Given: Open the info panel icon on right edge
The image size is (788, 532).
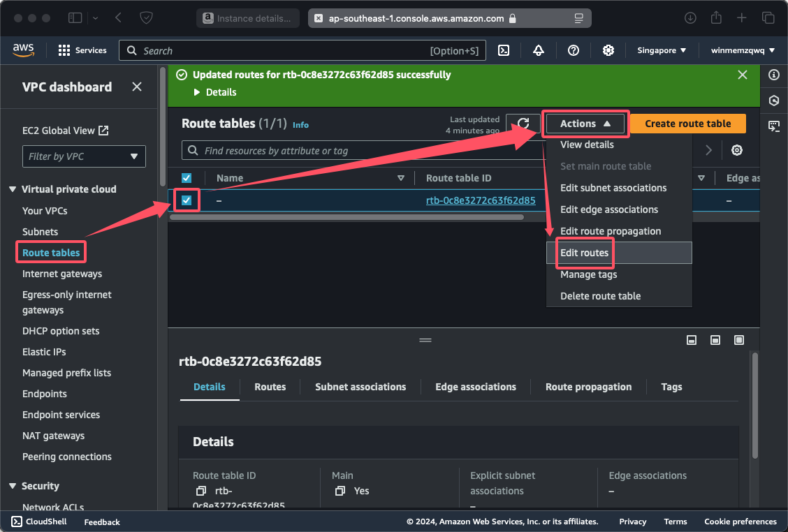Looking at the screenshot, I should click(774, 75).
